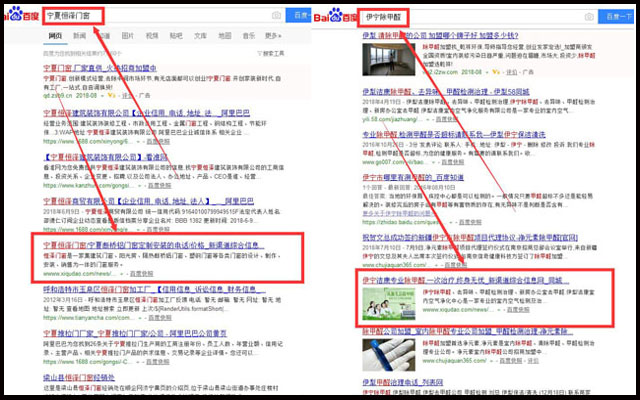Screen dimensions: 640x400
Task: Expand the 更多» tab menu
Action: (273, 36)
